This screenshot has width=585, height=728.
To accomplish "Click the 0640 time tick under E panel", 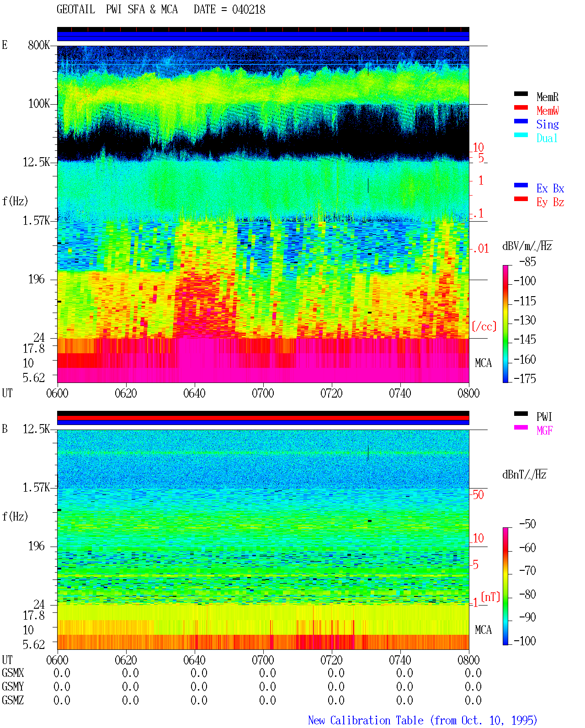I will coord(194,393).
